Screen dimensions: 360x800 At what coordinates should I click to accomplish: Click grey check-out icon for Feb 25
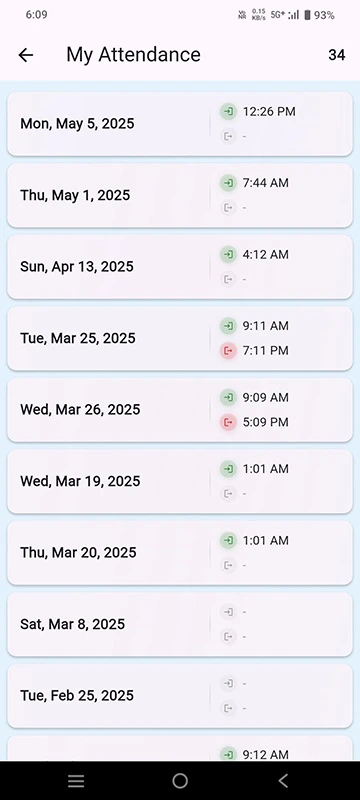click(x=228, y=708)
